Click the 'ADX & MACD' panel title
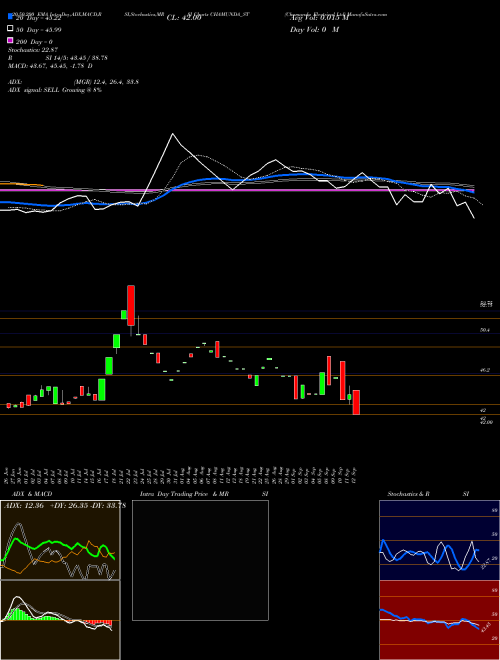This screenshot has height=660, width=500. click(32, 494)
